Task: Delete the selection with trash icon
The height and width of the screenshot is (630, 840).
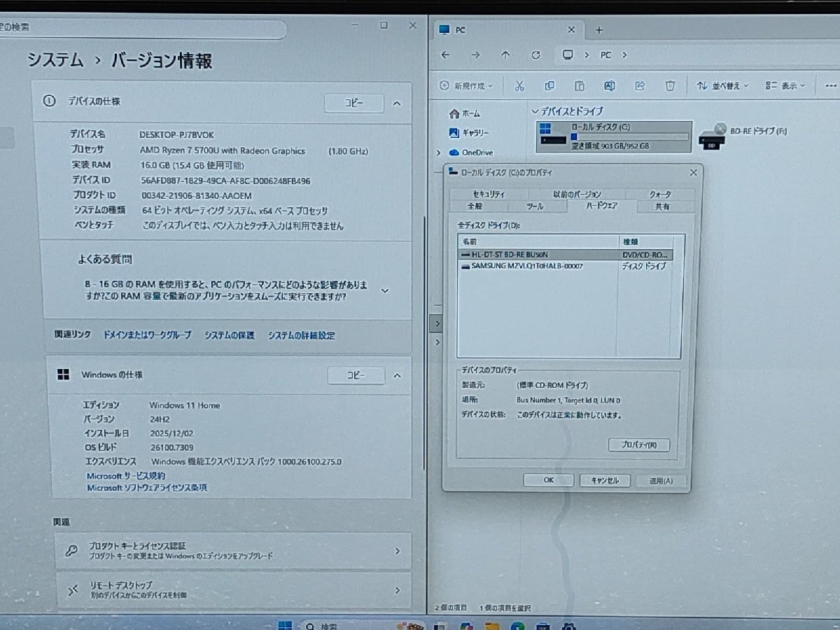Action: (x=669, y=85)
